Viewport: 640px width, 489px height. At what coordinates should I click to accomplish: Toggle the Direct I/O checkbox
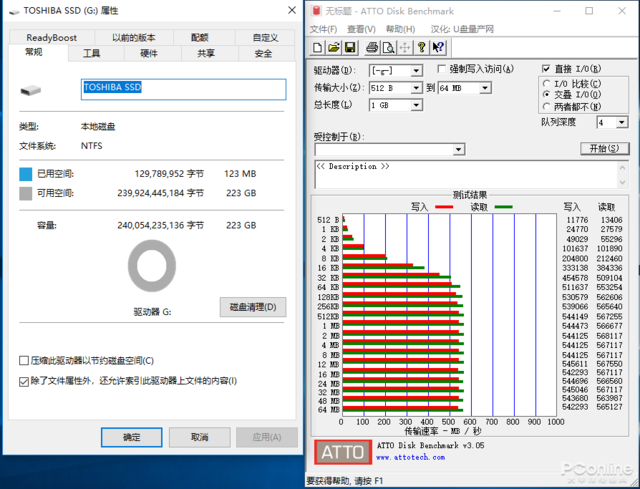click(x=546, y=69)
